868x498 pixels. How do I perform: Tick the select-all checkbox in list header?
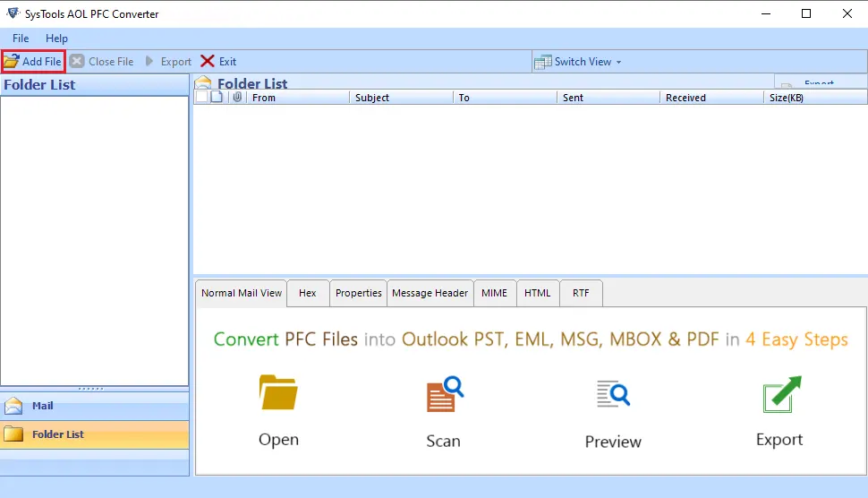point(201,97)
